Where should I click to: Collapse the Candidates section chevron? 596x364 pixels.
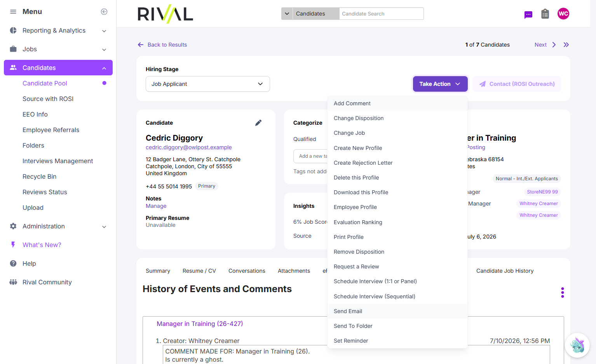104,68
